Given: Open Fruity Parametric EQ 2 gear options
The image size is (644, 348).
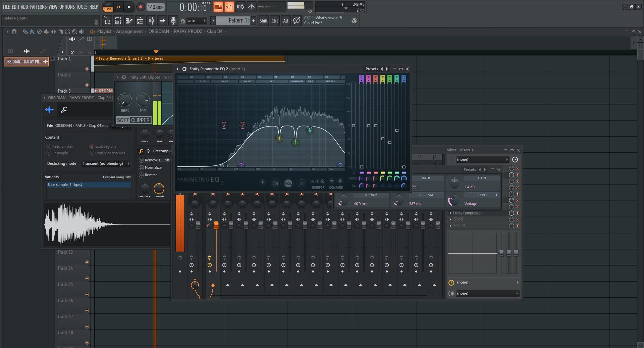Looking at the screenshot, I should (184, 69).
